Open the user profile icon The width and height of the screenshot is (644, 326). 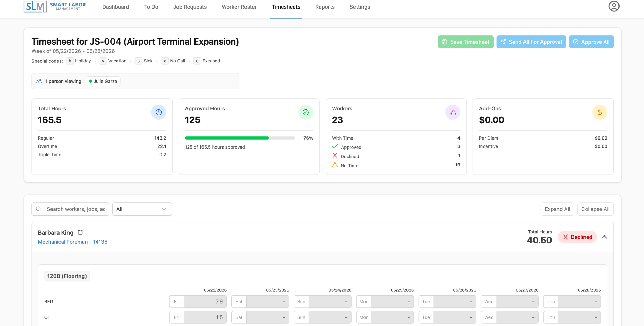pos(614,6)
